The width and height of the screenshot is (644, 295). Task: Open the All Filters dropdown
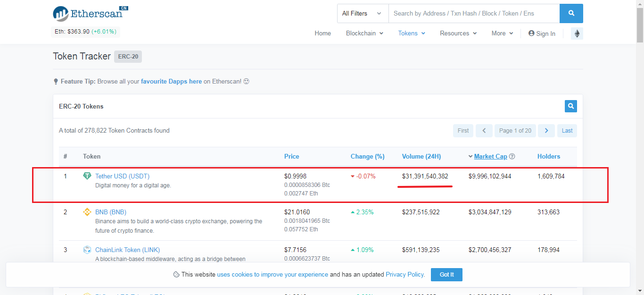tap(362, 13)
